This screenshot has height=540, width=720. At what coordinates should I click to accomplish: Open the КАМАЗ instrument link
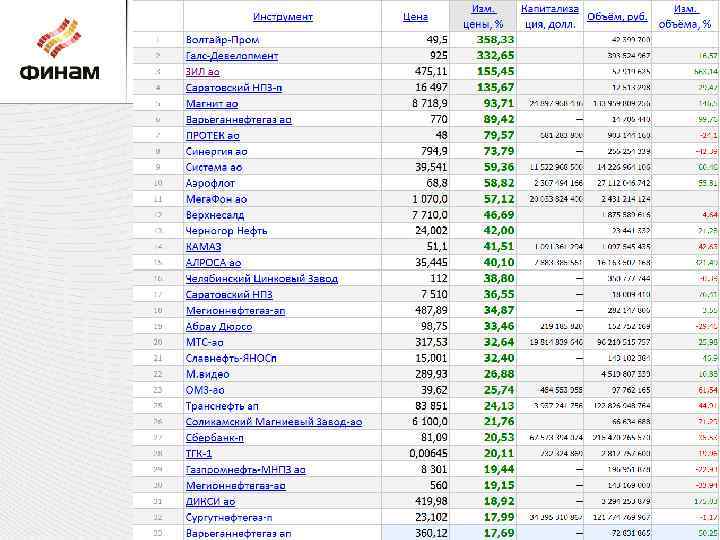(203, 247)
